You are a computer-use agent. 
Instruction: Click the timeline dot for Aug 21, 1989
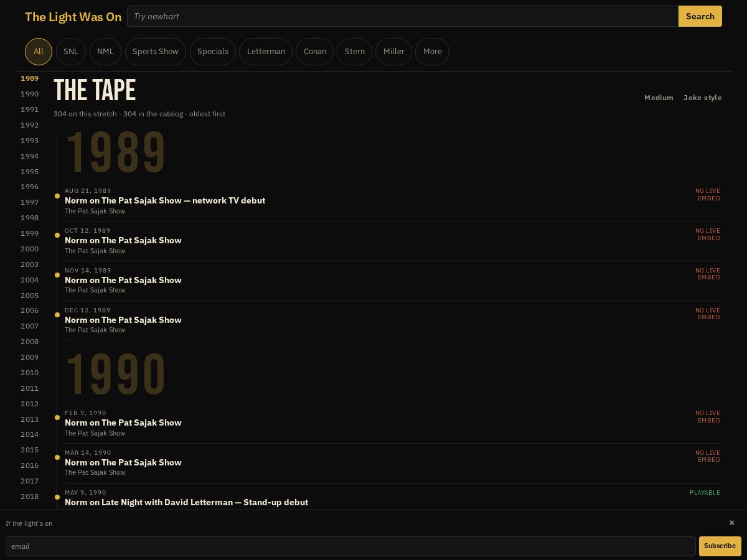pyautogui.click(x=57, y=196)
